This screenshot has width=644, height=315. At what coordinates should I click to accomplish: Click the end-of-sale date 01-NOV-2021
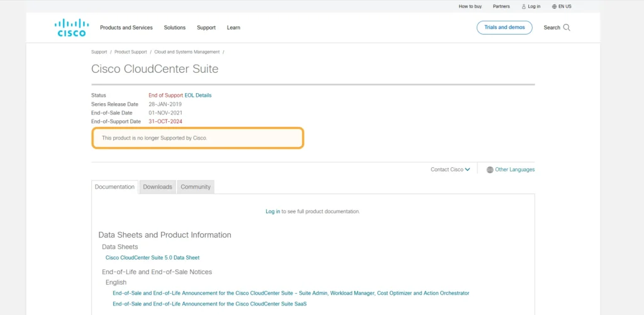tap(165, 113)
